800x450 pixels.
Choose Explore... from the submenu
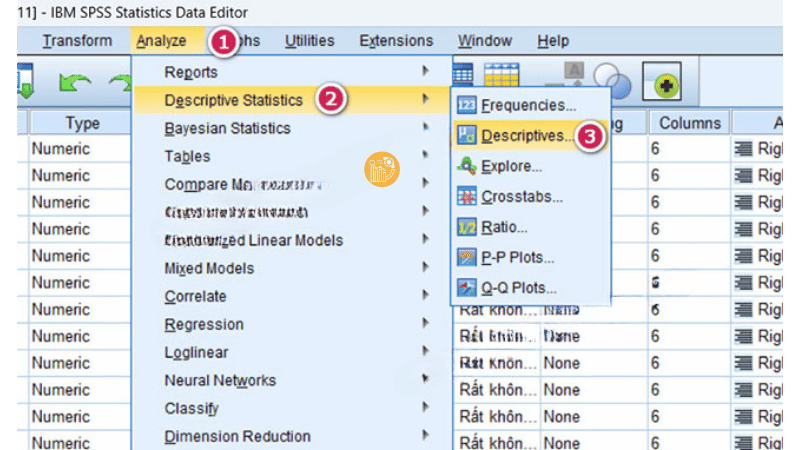click(x=531, y=166)
